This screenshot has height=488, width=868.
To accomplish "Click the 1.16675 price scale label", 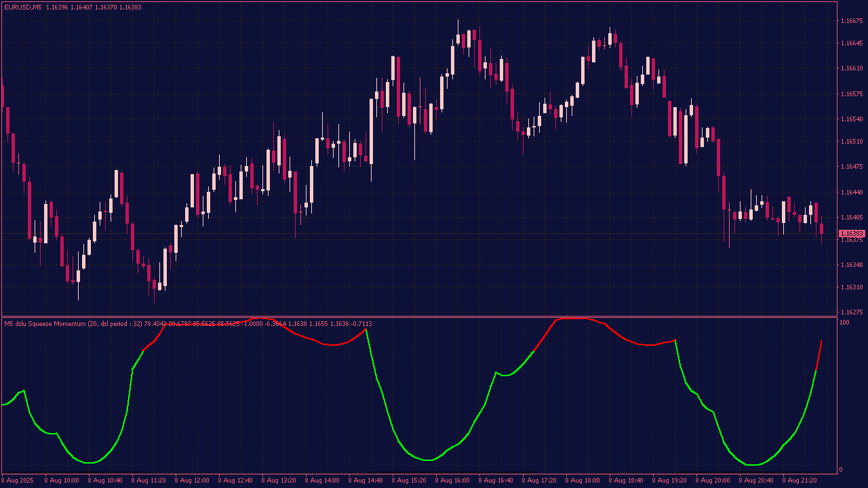I will click(851, 21).
